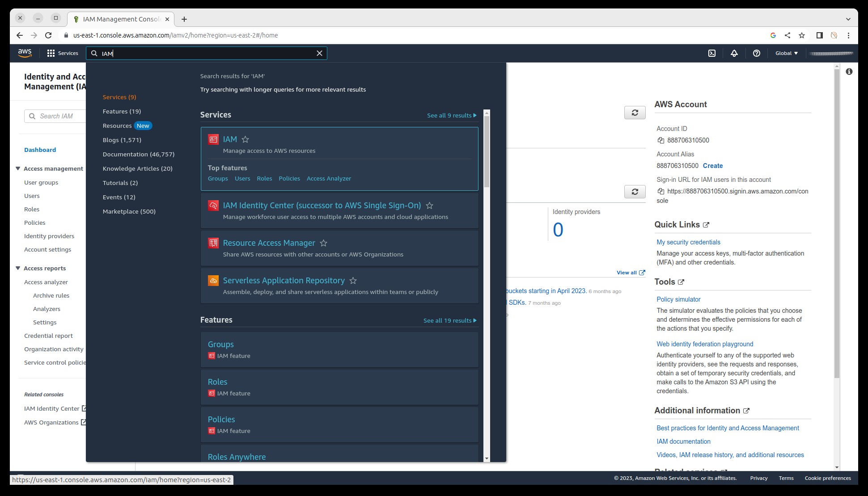
Task: Open the Roles IAM feature card
Action: click(x=339, y=387)
